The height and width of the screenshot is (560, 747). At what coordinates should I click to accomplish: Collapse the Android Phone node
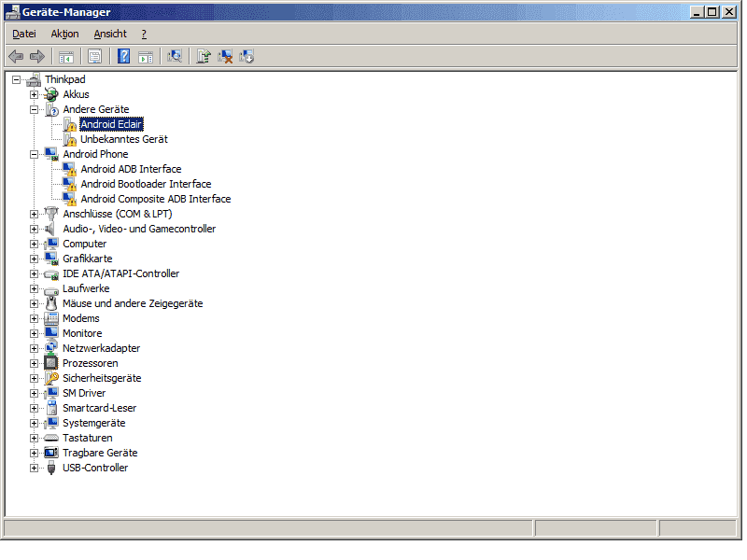34,154
